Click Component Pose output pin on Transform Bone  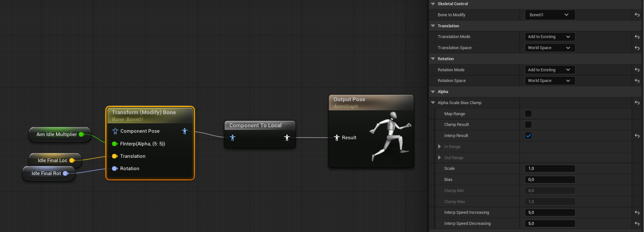point(185,131)
